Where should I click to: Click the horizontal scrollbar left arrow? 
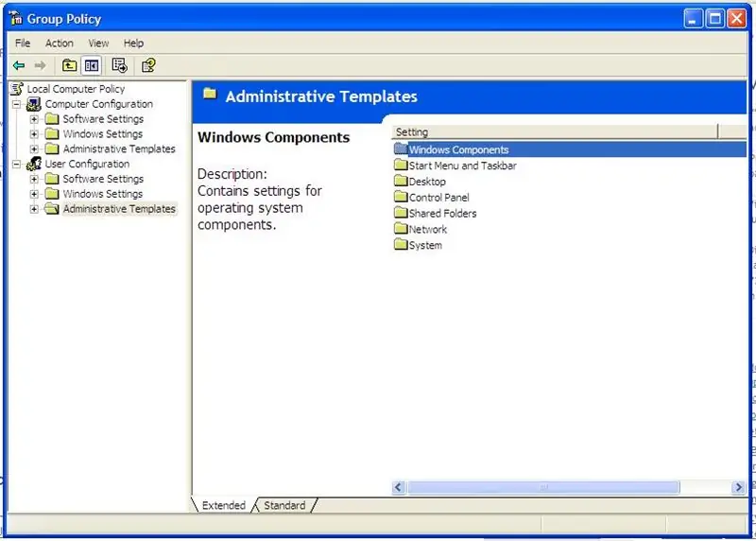point(398,487)
